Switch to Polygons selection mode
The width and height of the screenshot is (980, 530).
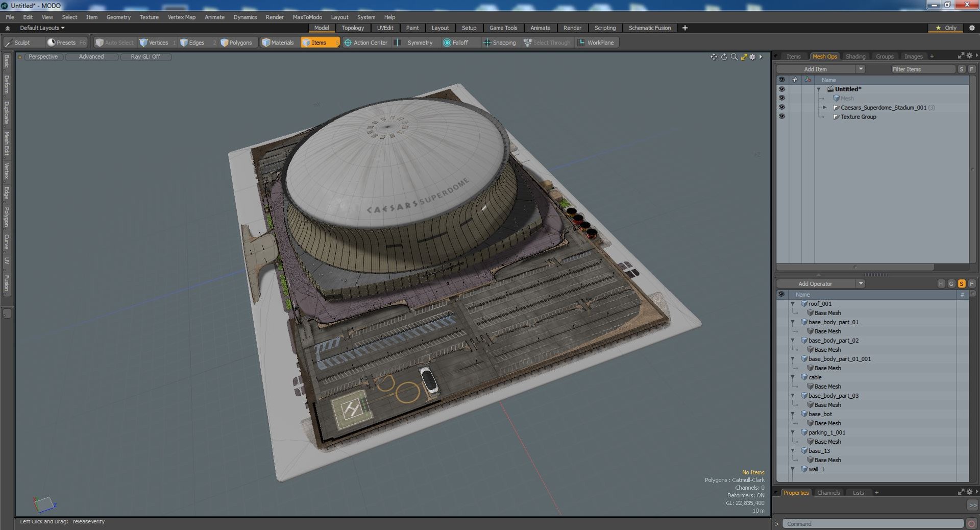point(237,43)
